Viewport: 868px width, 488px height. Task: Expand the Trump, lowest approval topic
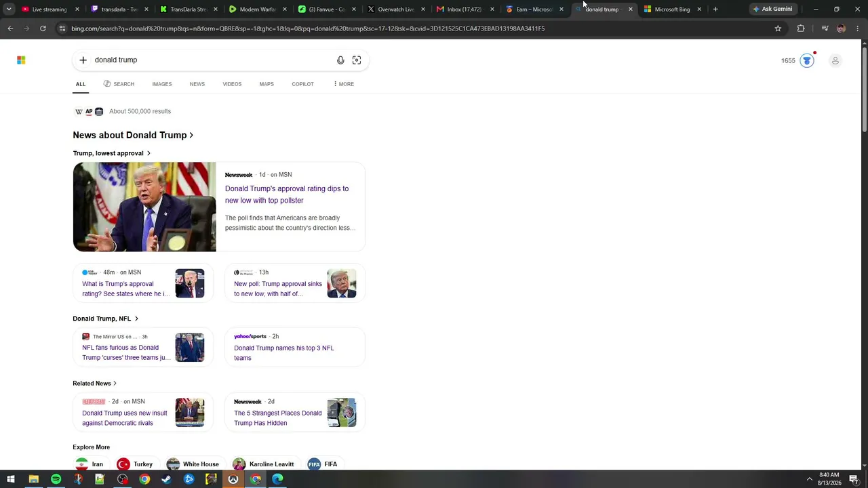pyautogui.click(x=112, y=153)
